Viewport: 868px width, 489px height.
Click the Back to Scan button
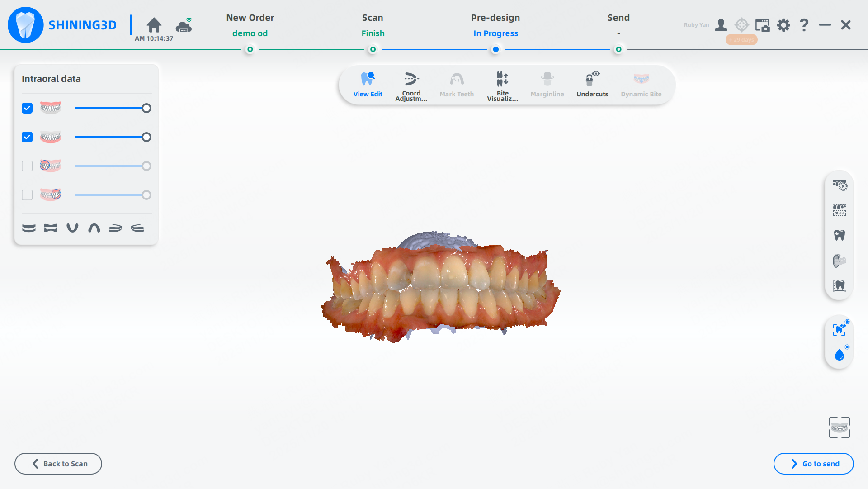(x=58, y=464)
